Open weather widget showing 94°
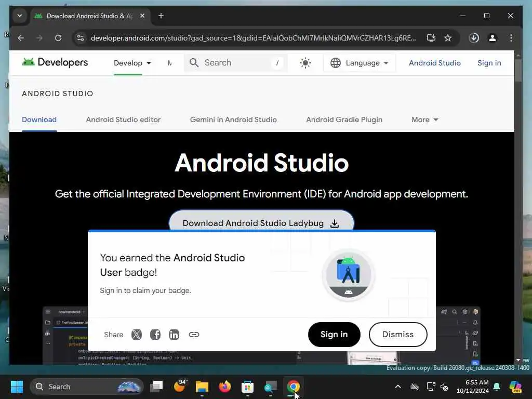Screen dimensions: 532x399 [x=180, y=386]
